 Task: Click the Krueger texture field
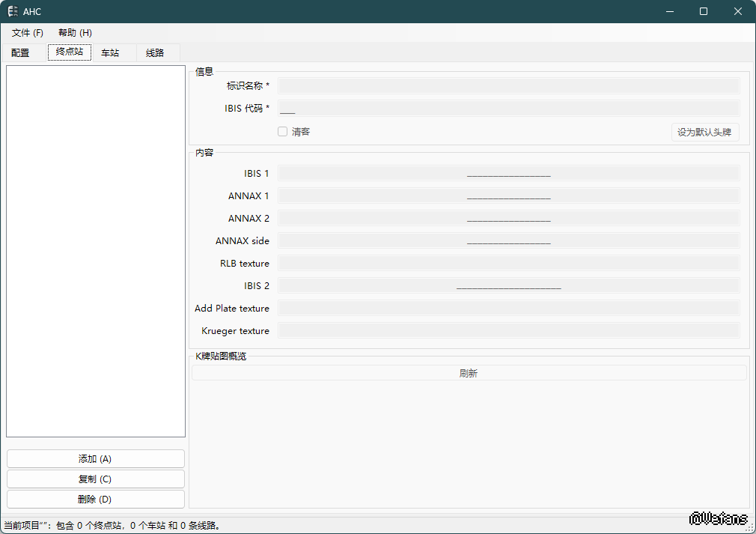coord(508,331)
